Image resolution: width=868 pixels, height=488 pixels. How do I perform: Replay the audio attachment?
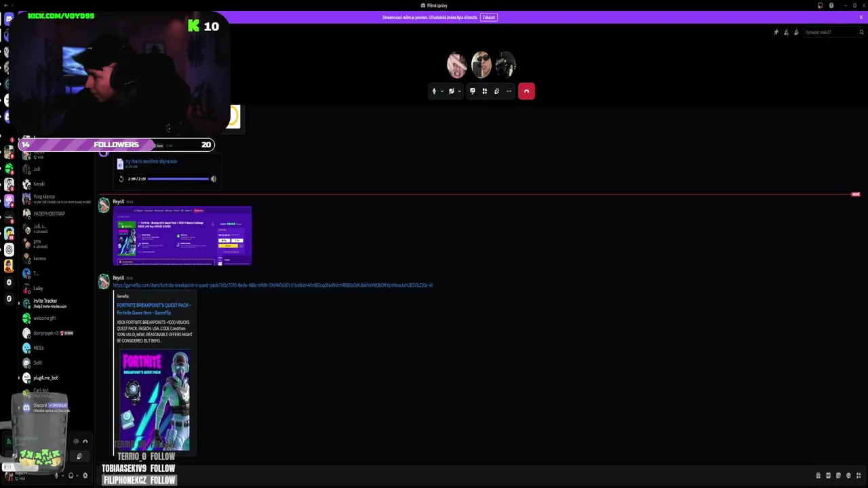click(121, 179)
